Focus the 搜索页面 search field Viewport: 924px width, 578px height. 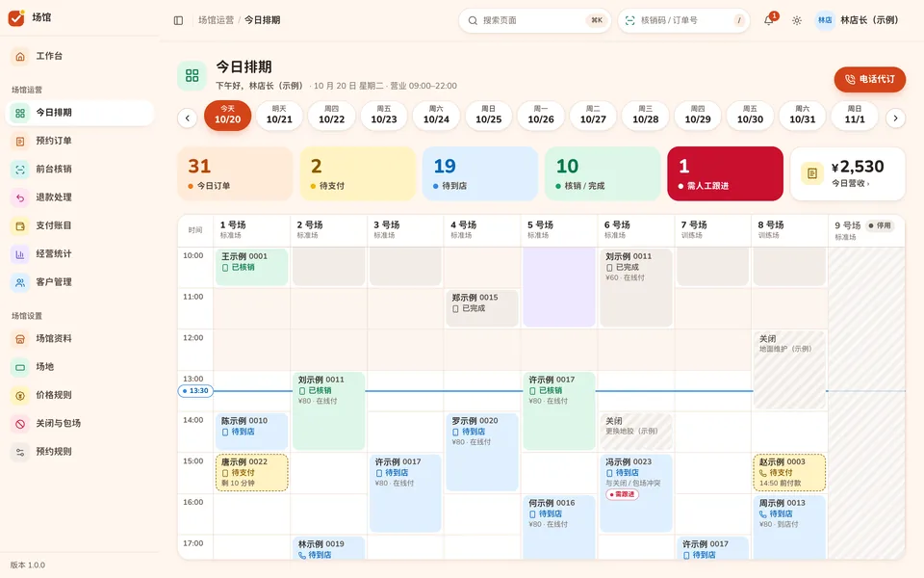click(x=534, y=20)
